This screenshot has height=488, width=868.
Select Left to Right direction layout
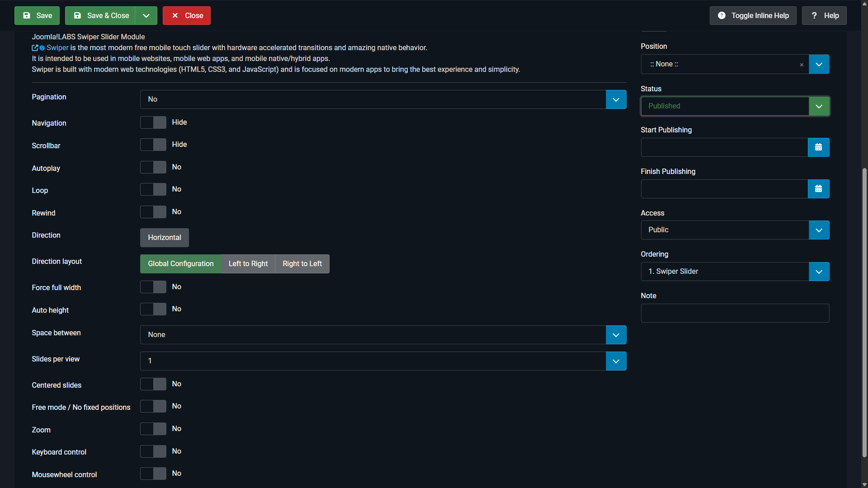tap(248, 264)
